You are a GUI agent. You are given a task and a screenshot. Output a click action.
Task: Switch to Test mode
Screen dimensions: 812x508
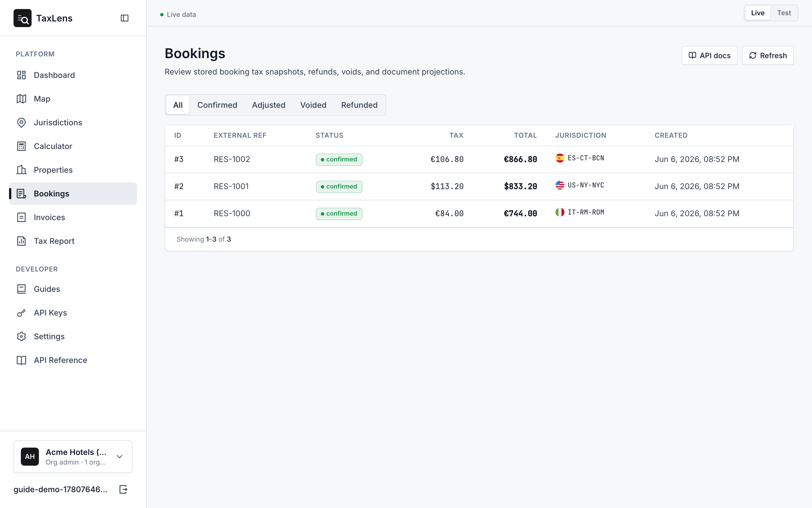(784, 13)
